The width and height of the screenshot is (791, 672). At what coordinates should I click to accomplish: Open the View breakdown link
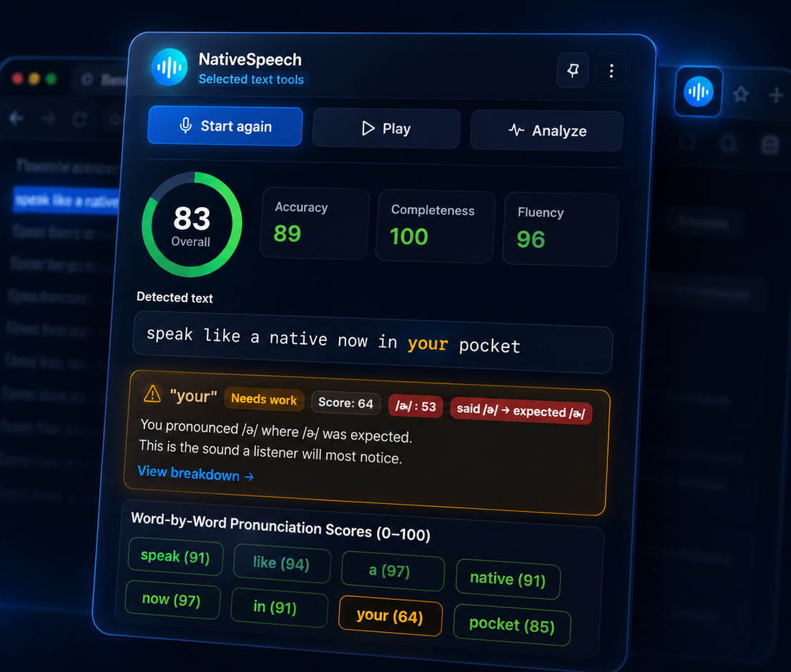(195, 473)
